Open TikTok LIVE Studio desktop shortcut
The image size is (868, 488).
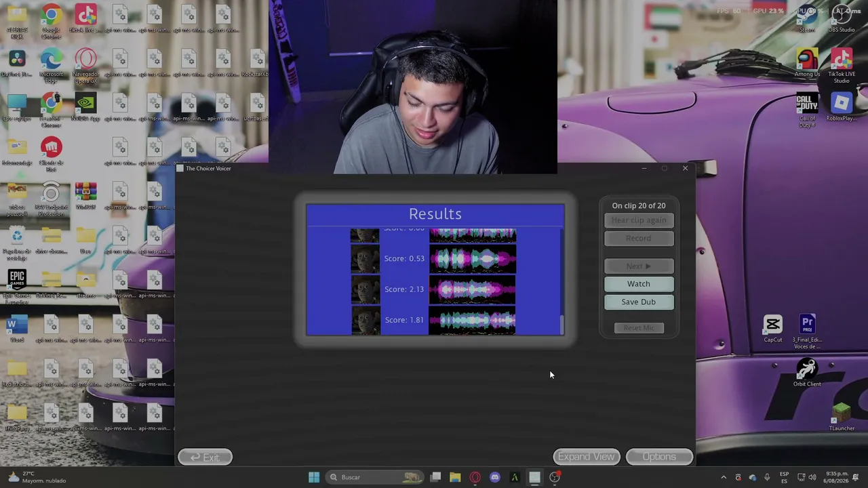(842, 66)
